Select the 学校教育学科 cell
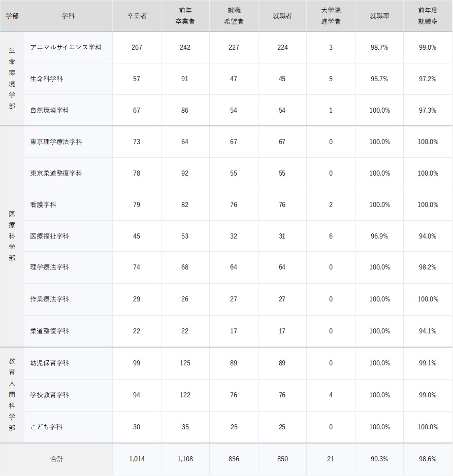 coord(49,395)
